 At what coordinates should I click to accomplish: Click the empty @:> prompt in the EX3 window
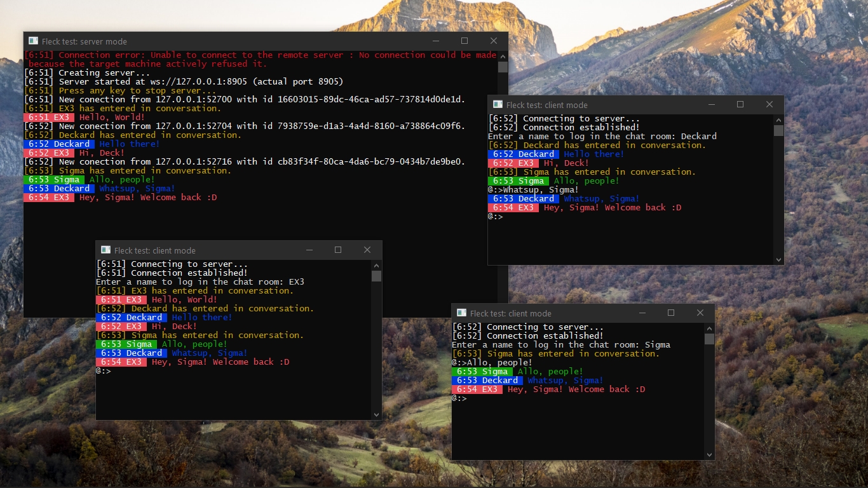point(104,371)
